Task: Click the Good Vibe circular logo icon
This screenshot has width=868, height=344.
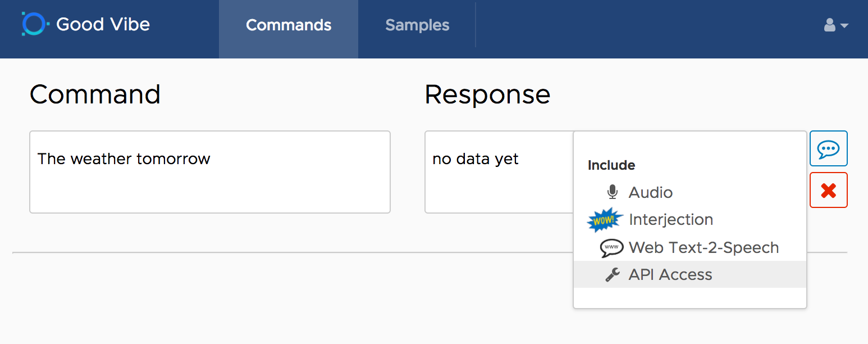Action: point(33,24)
